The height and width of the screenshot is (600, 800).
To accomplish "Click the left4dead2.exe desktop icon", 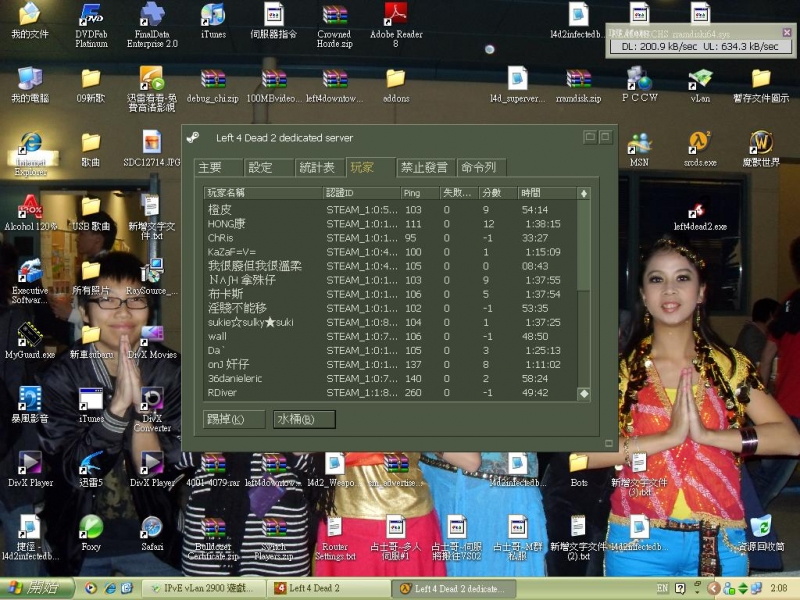I will click(x=699, y=209).
